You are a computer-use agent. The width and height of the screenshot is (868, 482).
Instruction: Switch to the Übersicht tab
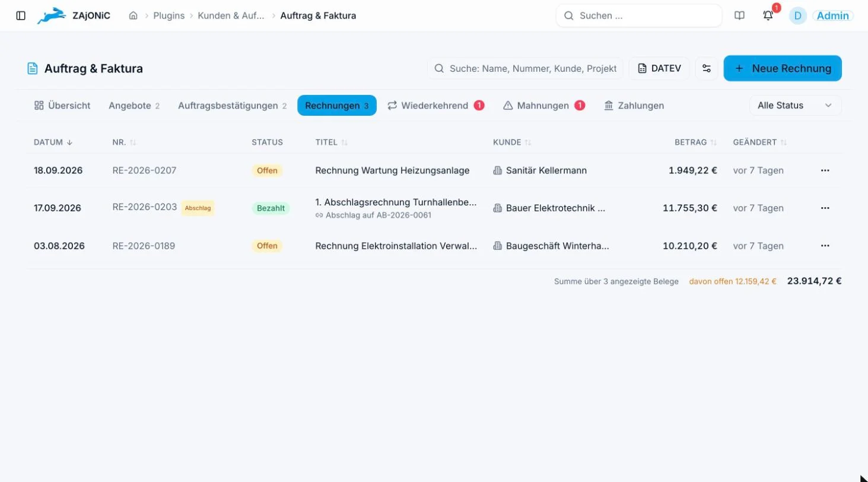[62, 106]
